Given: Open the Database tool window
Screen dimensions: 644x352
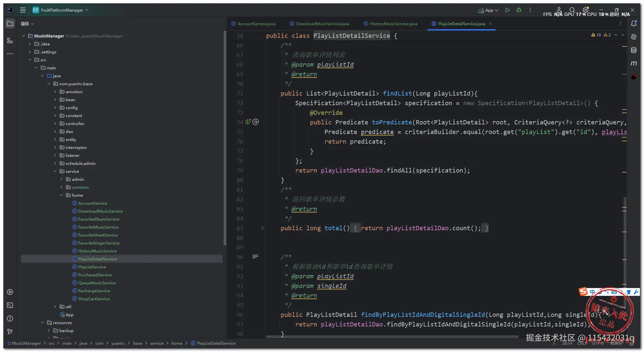Looking at the screenshot, I should [x=634, y=50].
